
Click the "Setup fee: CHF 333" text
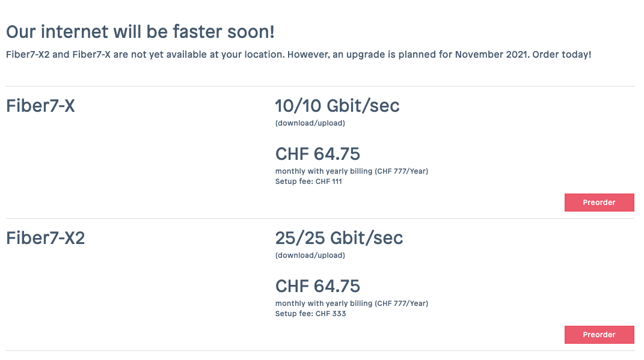click(310, 314)
